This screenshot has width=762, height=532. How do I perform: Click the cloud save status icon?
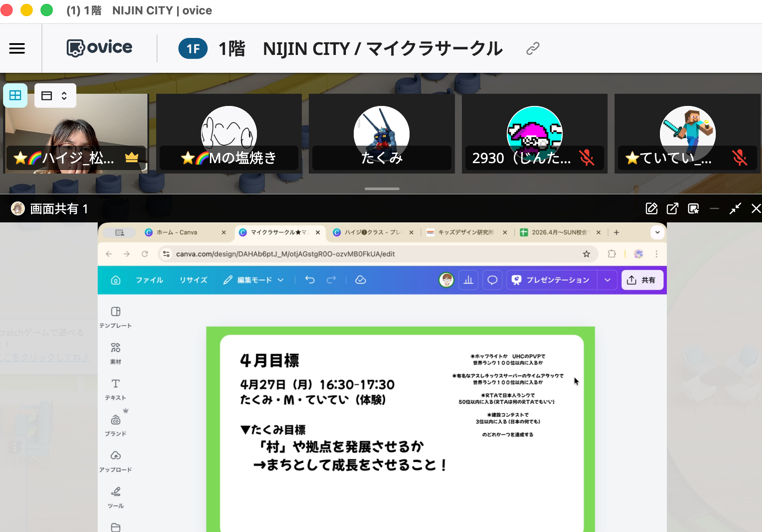[361, 280]
